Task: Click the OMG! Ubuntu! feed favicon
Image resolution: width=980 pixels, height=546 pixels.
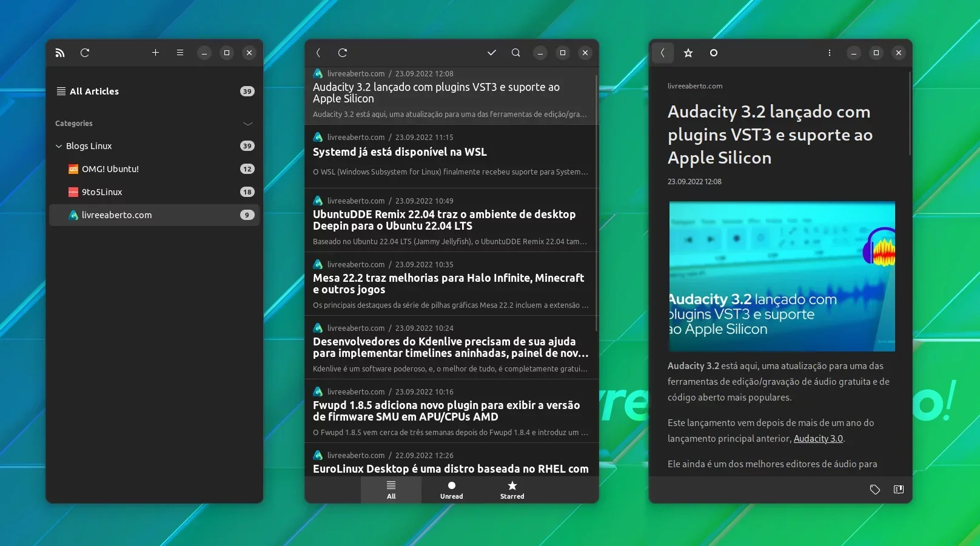Action: [73, 169]
